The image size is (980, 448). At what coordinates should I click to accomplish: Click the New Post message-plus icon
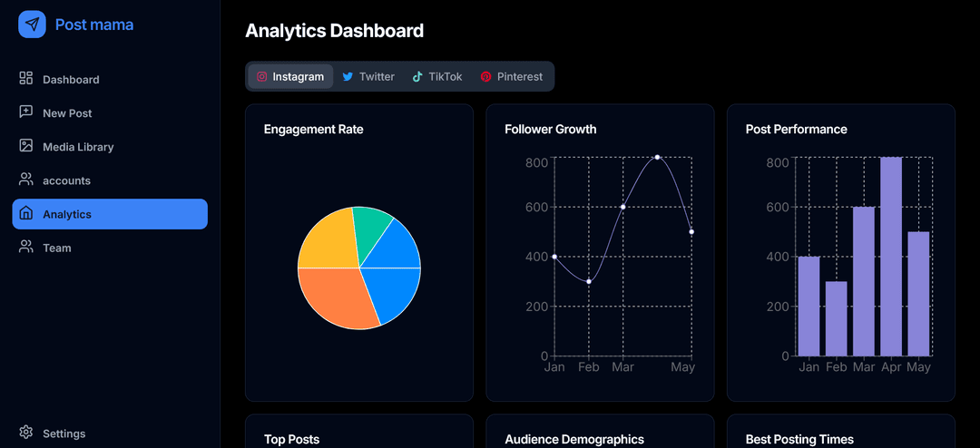pos(26,112)
